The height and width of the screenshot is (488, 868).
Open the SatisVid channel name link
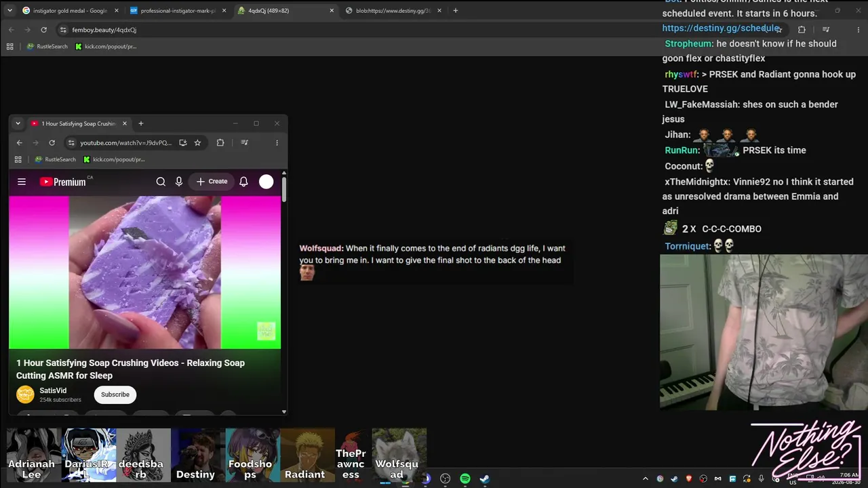point(53,390)
